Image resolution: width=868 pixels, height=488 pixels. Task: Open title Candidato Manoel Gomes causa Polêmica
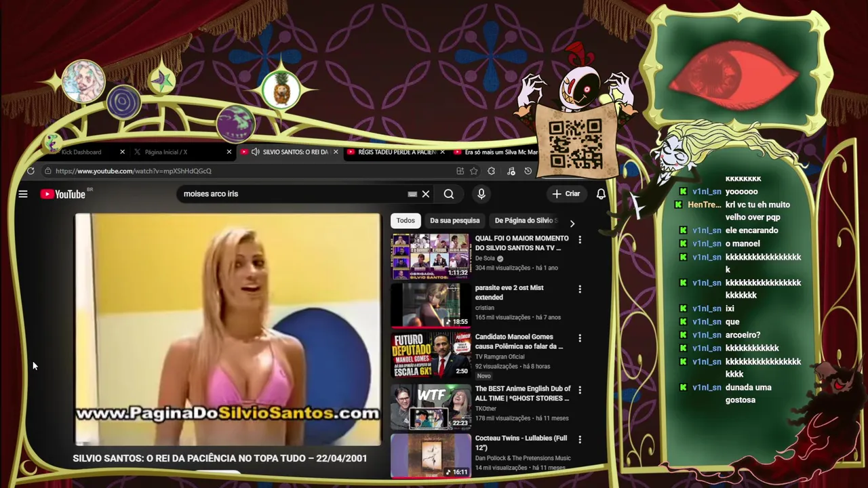tap(519, 341)
